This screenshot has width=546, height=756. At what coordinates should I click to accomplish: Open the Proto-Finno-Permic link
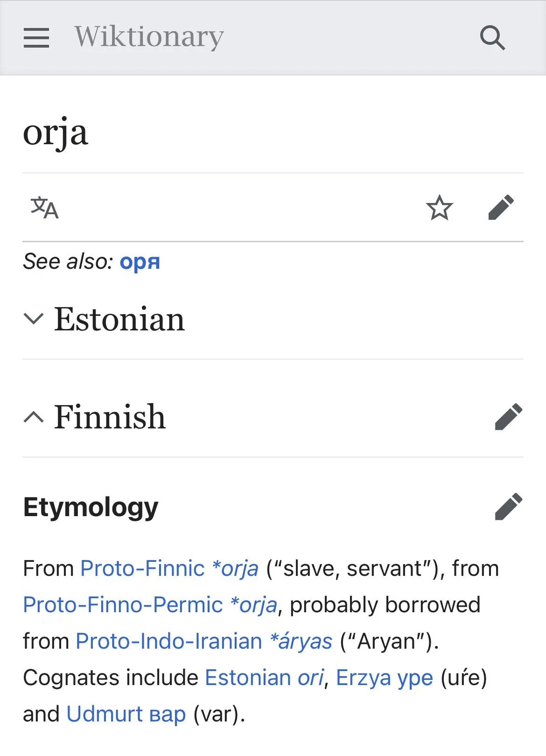(x=123, y=605)
